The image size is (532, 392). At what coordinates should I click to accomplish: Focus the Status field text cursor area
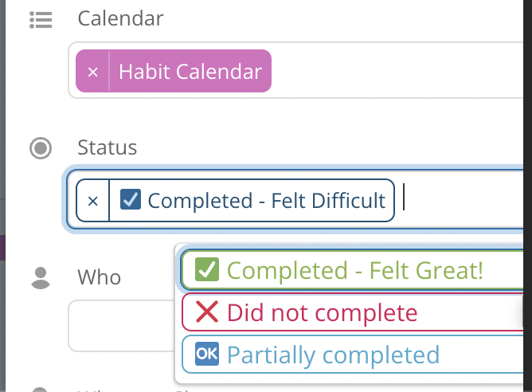tap(461, 200)
